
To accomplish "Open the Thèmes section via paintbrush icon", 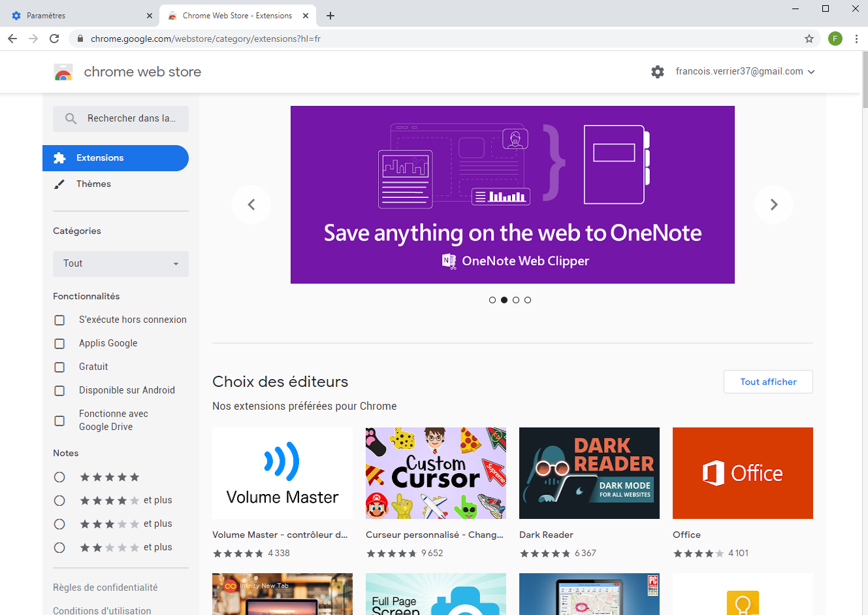I will (59, 184).
